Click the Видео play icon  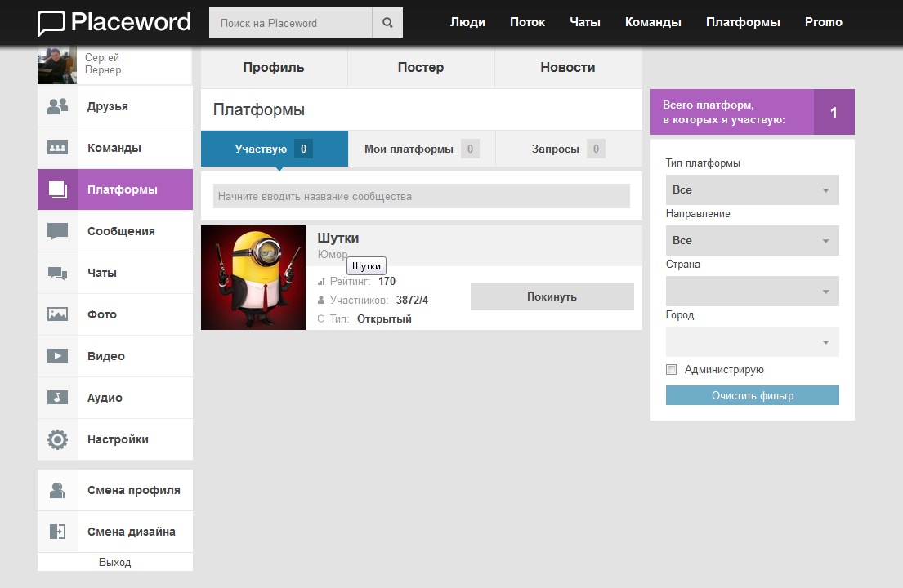tap(57, 355)
